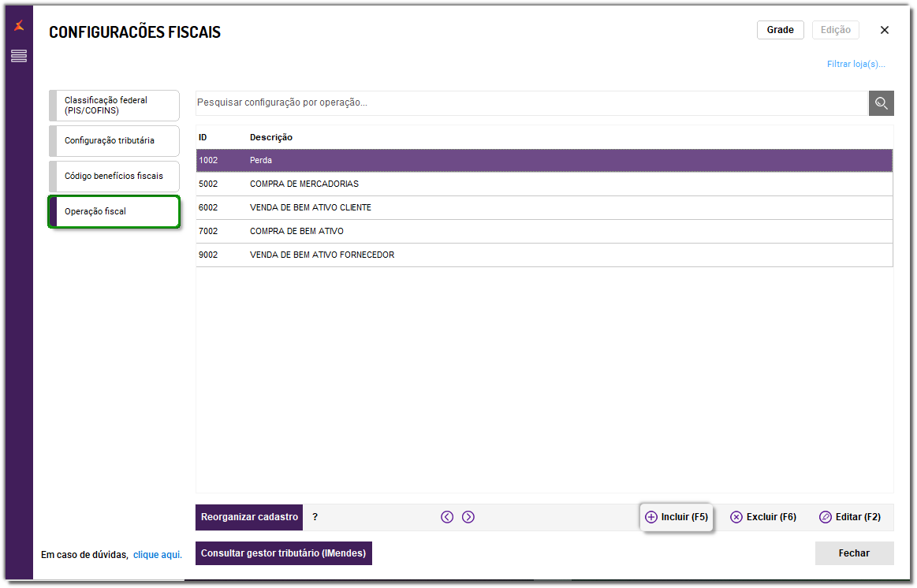
Task: Select row COMPRA DE MERCADORIAS
Action: (x=544, y=184)
